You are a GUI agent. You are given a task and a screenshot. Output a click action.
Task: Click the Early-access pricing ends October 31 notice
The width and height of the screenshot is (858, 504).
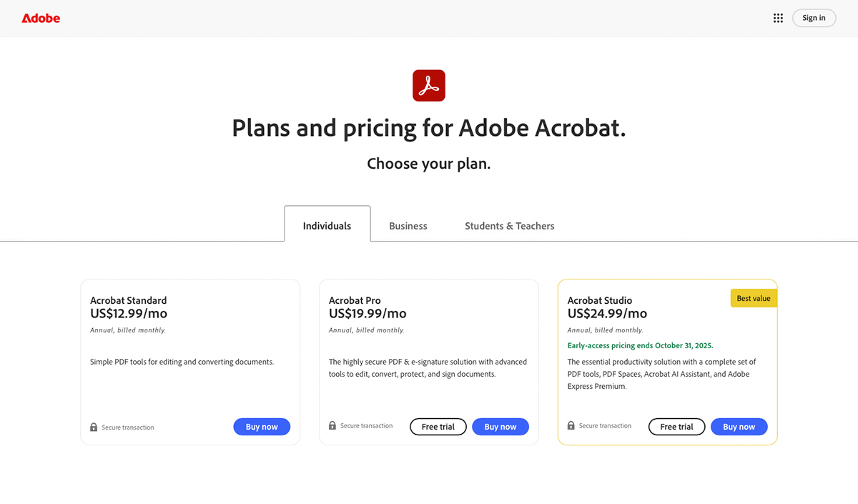tap(640, 345)
